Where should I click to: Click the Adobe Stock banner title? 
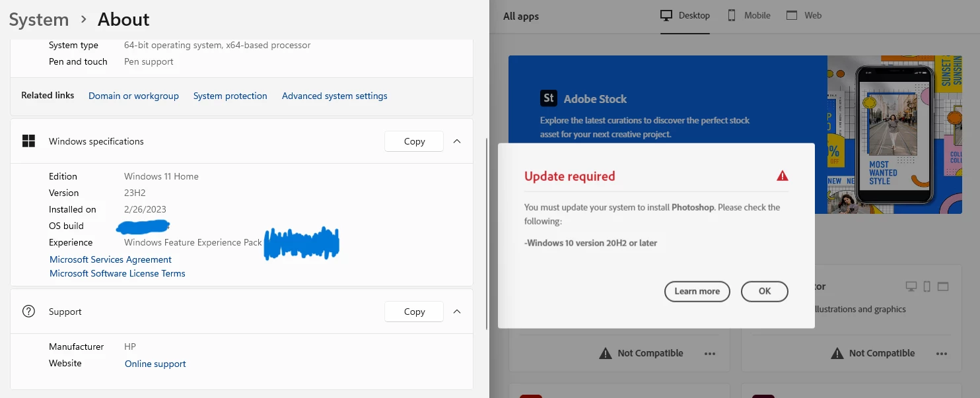click(x=595, y=99)
